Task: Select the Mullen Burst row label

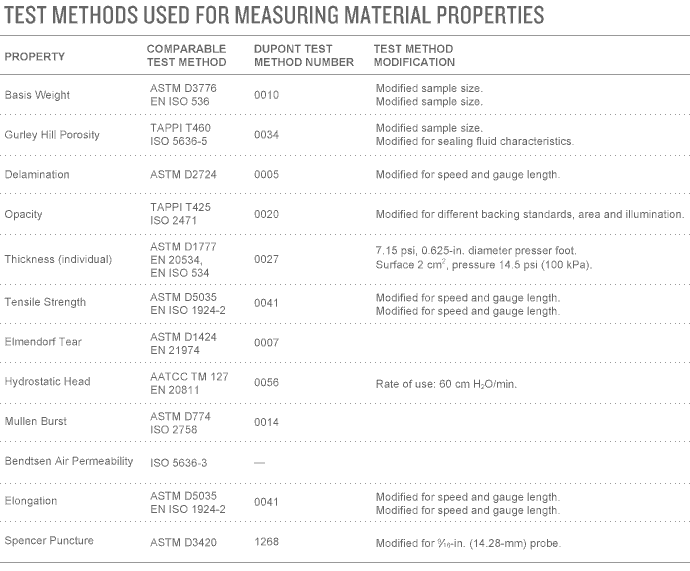Action: coord(37,422)
